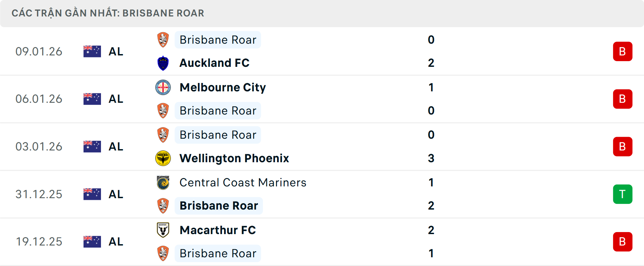This screenshot has width=644, height=266.
Task: Open the Wellington Phoenix club logo
Action: pos(163,158)
